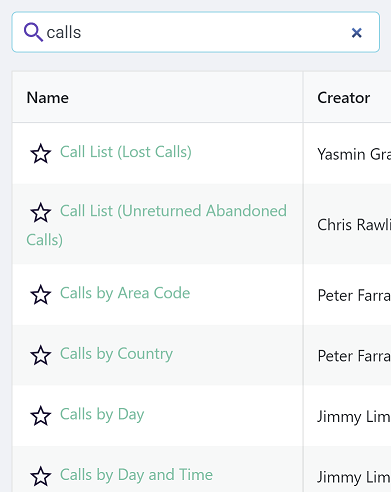391x492 pixels.
Task: Open Calls by Country report
Action: click(116, 354)
